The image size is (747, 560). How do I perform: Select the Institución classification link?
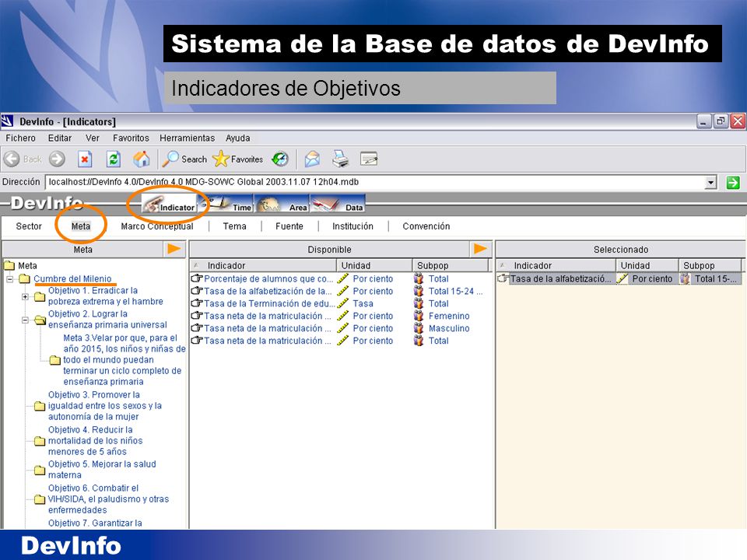point(352,226)
